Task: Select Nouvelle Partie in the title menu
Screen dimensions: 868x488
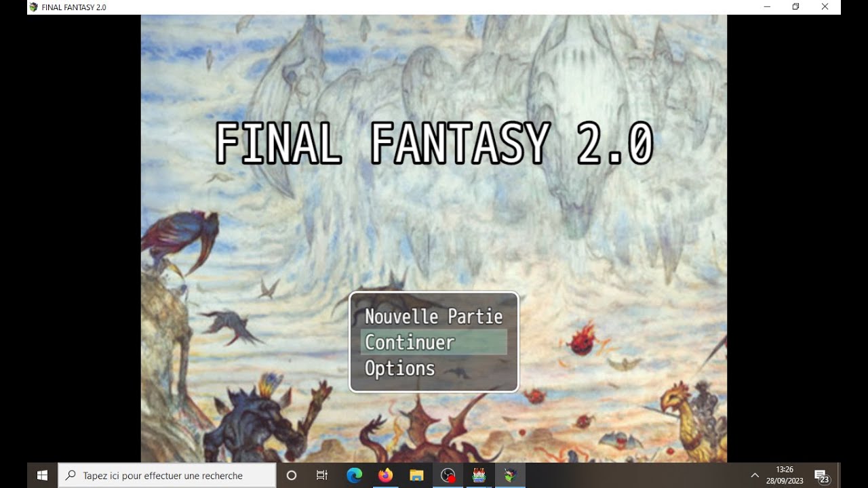Action: 433,317
